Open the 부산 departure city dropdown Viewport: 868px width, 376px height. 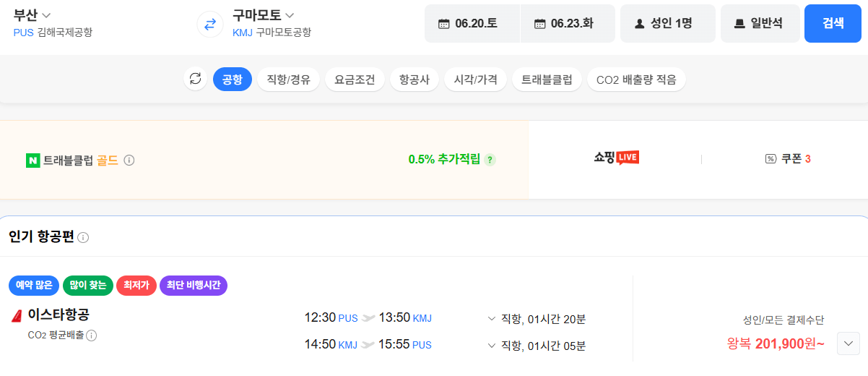(32, 15)
